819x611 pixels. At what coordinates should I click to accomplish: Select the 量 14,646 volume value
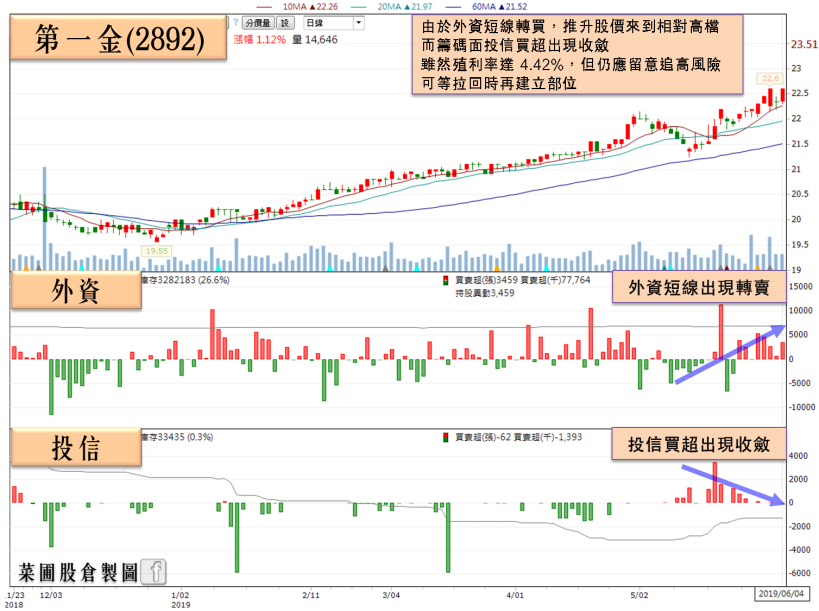(x=315, y=40)
